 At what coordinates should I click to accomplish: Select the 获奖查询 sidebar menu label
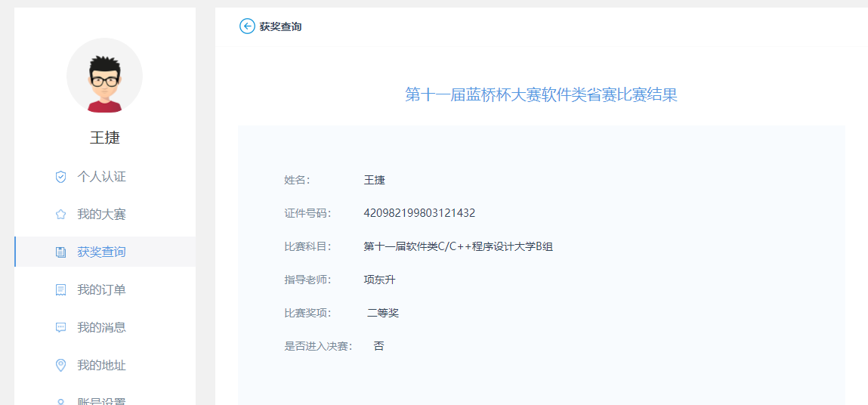click(101, 252)
